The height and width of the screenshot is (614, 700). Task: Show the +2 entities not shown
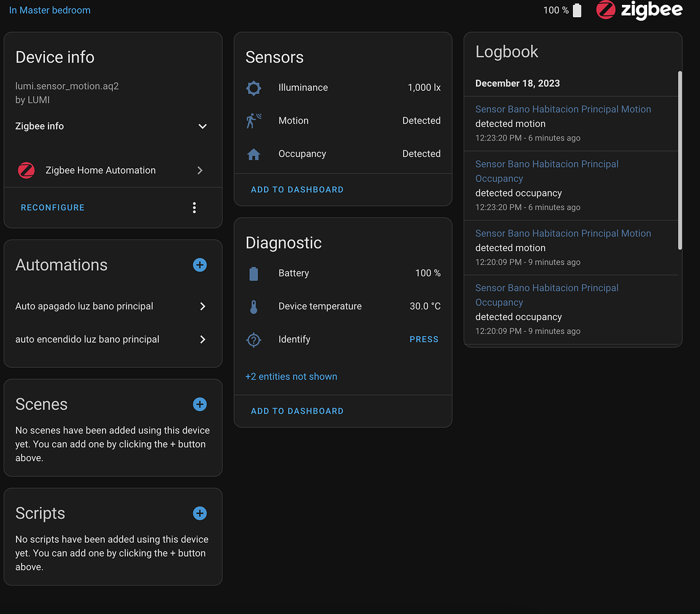coord(291,376)
